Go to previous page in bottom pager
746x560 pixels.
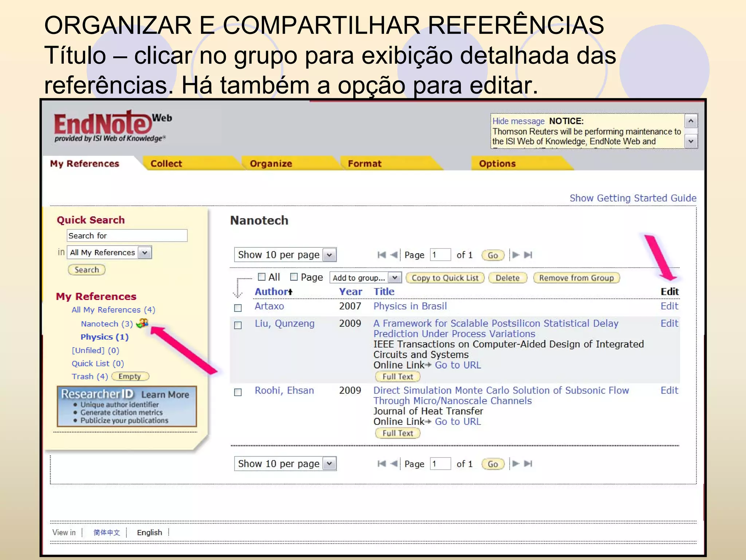(x=393, y=463)
